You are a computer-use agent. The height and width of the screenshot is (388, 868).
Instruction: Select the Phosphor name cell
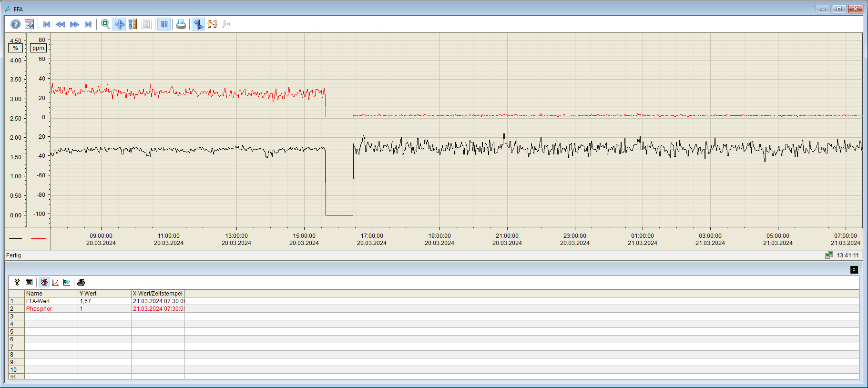click(51, 309)
